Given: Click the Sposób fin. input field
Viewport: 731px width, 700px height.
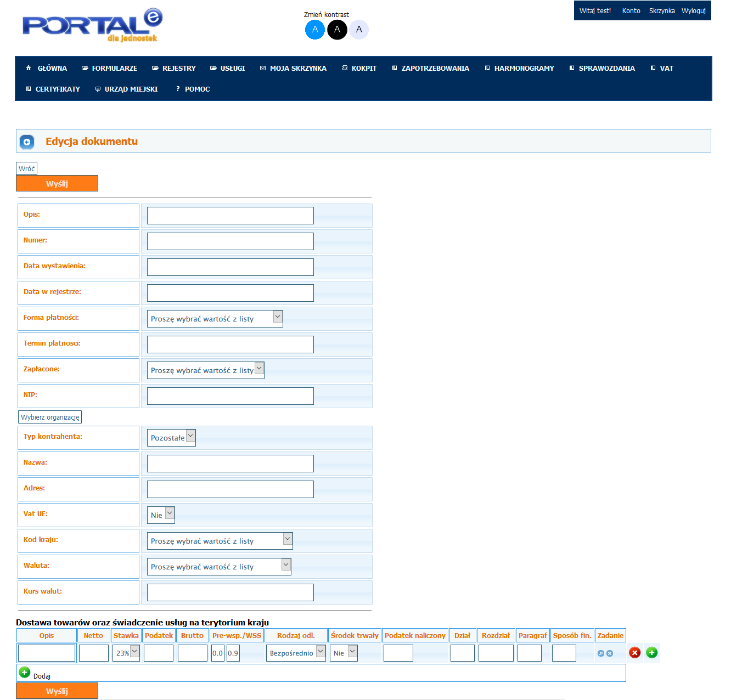Looking at the screenshot, I should point(564,653).
